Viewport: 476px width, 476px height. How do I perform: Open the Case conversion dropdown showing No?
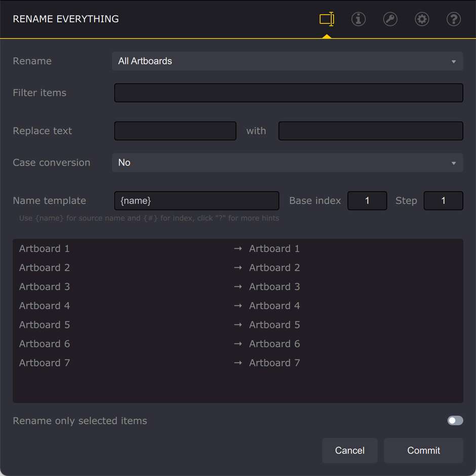coord(287,163)
